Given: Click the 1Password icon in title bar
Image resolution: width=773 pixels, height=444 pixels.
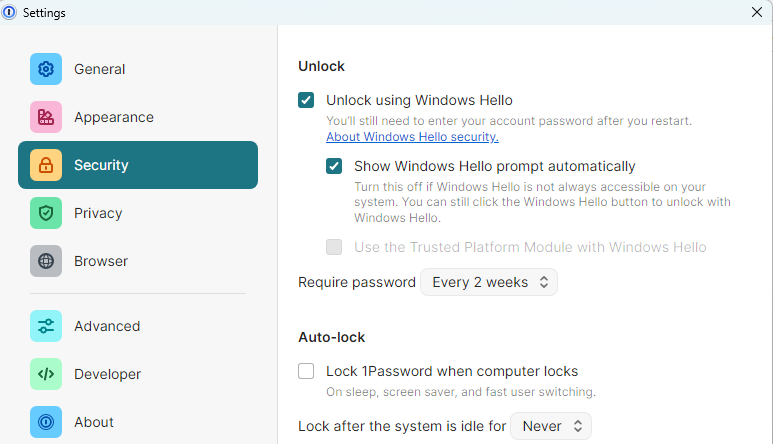Looking at the screenshot, I should (x=10, y=12).
